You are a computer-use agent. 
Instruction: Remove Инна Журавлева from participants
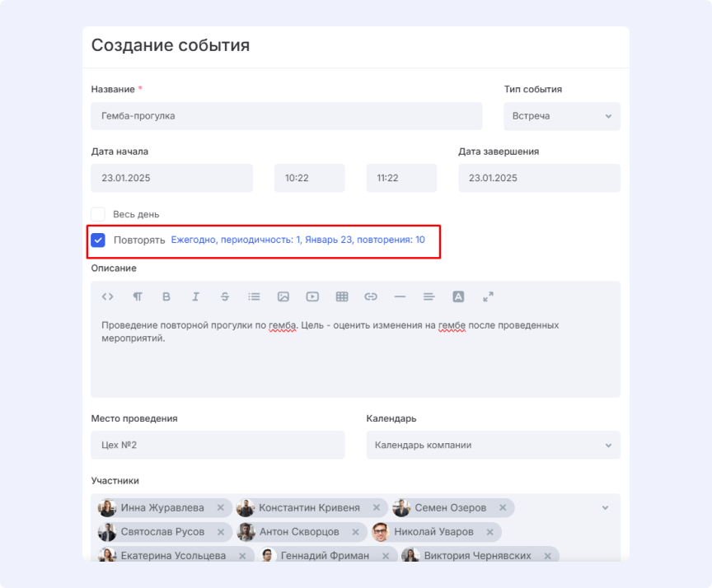(x=219, y=507)
